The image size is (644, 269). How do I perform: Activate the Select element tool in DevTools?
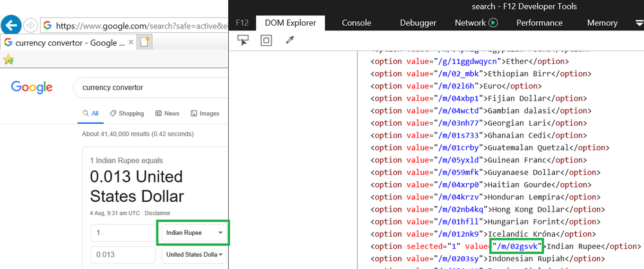pos(243,40)
